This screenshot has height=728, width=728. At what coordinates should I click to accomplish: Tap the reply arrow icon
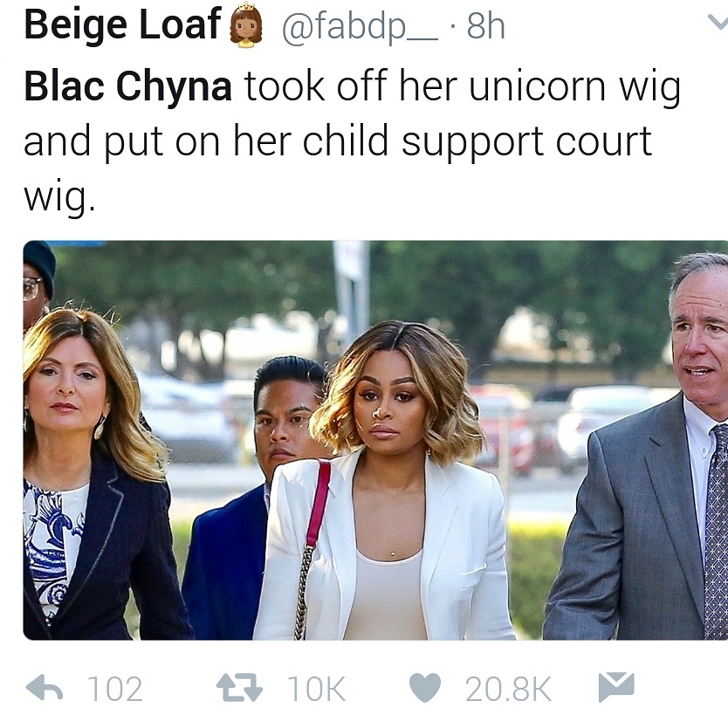(x=45, y=688)
